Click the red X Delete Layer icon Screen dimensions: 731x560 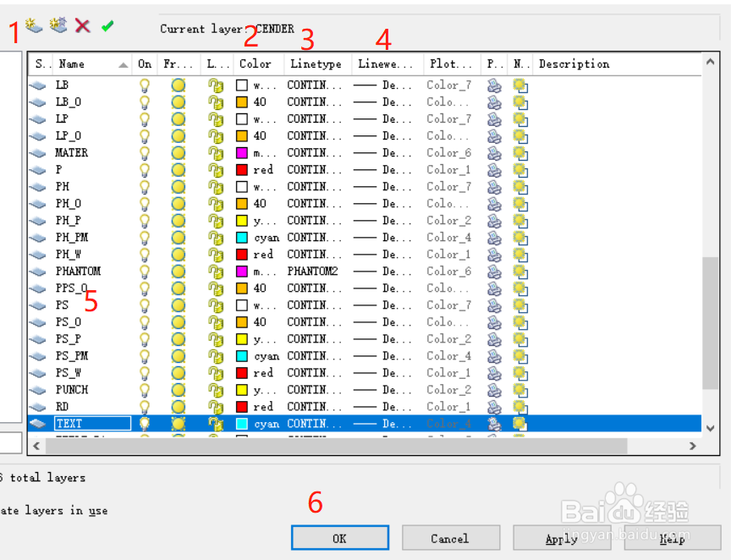83,25
